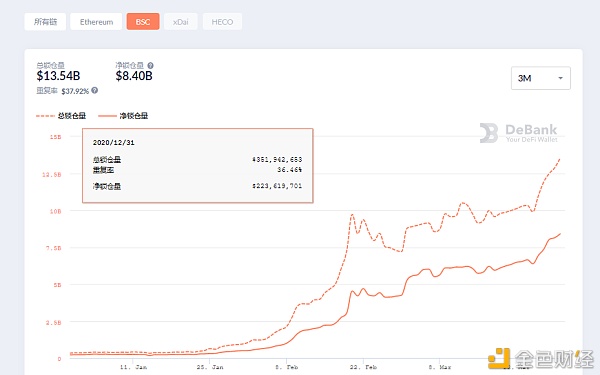This screenshot has height=375, width=600.
Task: Switch to the Ethereum chain tab
Action: coord(96,22)
